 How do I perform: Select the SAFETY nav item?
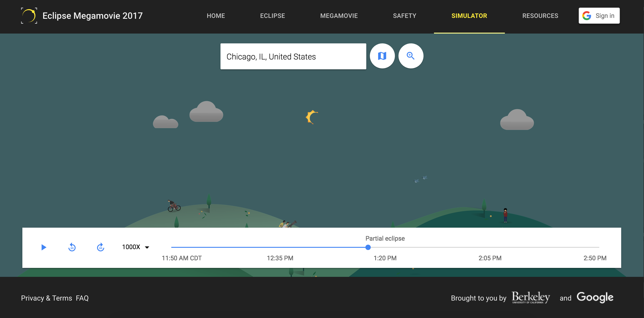tap(404, 16)
